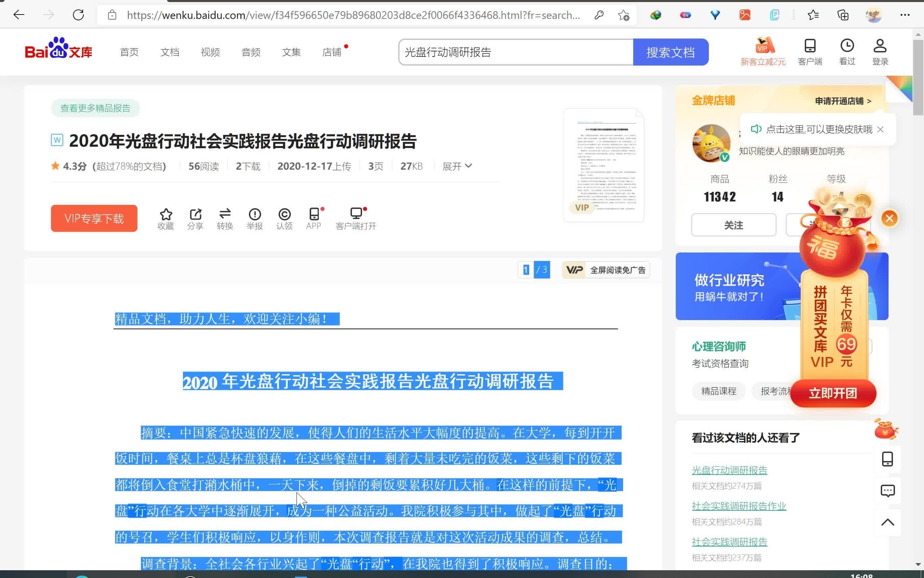
Task: Open browser profile avatar
Action: [x=874, y=15]
